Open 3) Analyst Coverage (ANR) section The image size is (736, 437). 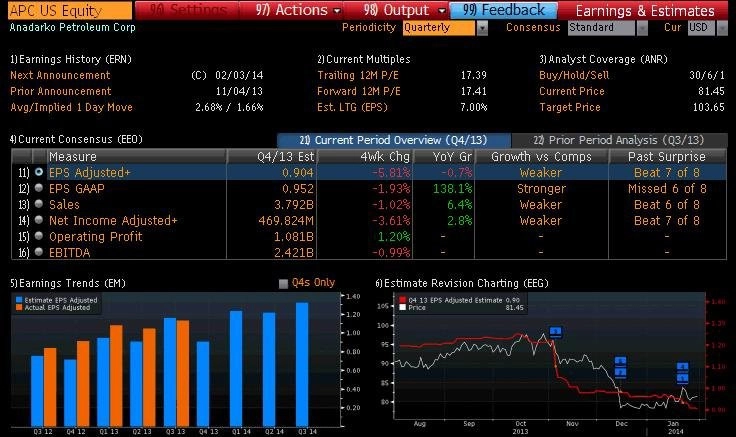(603, 59)
